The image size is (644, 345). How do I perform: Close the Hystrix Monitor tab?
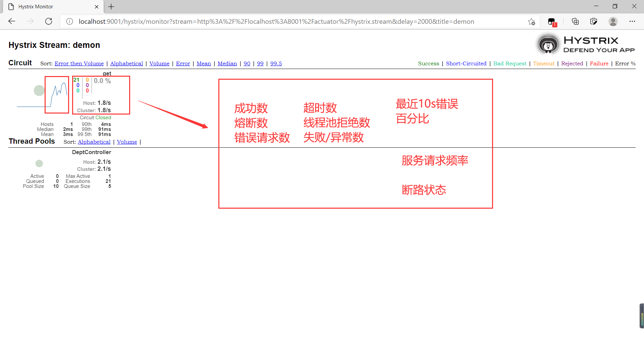point(97,7)
